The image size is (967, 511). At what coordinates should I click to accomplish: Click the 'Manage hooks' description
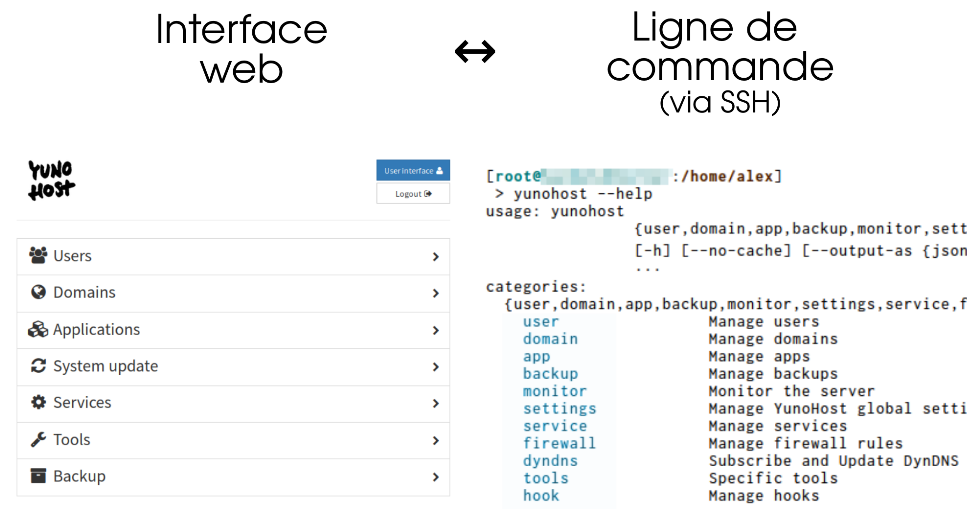pyautogui.click(x=763, y=496)
